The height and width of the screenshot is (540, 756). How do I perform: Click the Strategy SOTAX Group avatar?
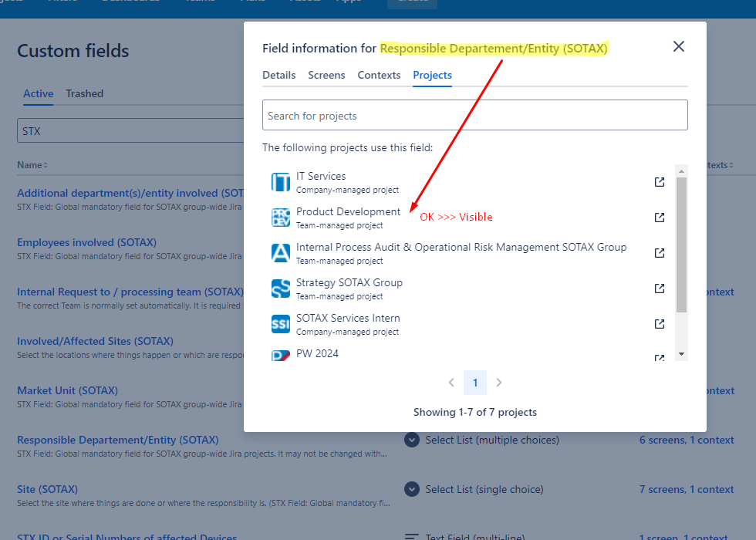point(281,289)
